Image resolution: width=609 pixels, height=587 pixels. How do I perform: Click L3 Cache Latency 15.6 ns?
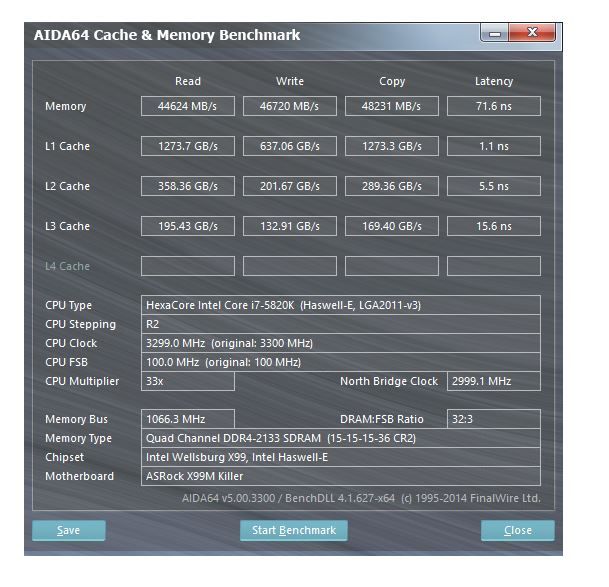494,226
